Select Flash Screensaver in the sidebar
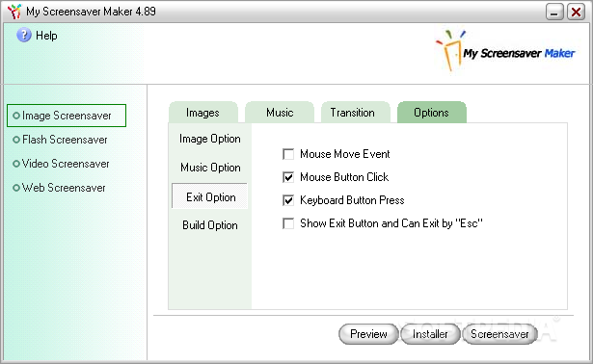 point(61,140)
